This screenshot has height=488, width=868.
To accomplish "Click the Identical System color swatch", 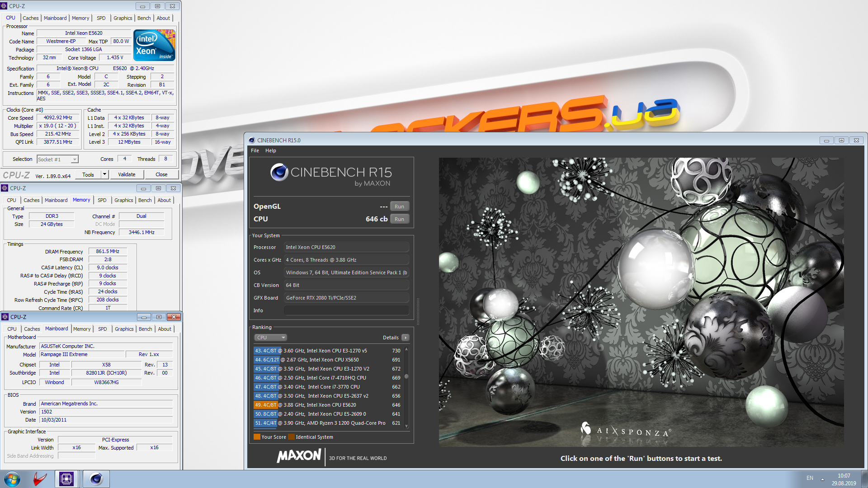I will click(x=291, y=437).
